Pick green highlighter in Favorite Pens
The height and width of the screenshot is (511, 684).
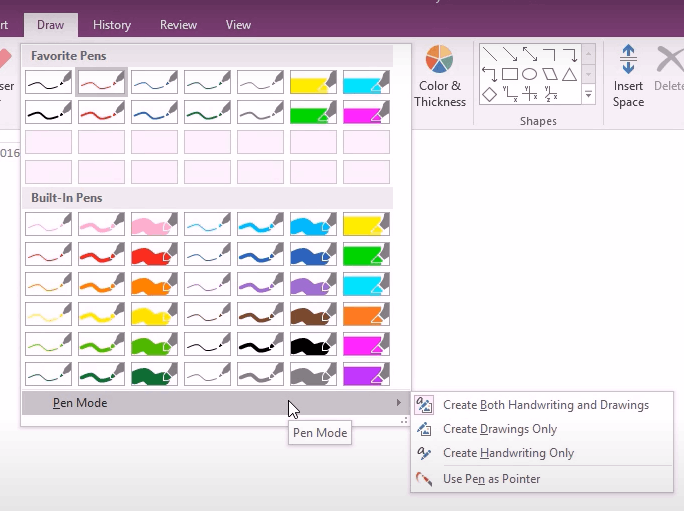313,112
